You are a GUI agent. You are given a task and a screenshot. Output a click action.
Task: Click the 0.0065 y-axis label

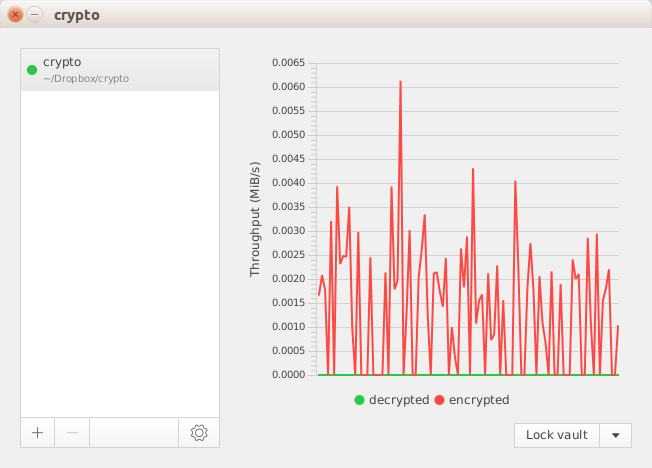[x=288, y=62]
